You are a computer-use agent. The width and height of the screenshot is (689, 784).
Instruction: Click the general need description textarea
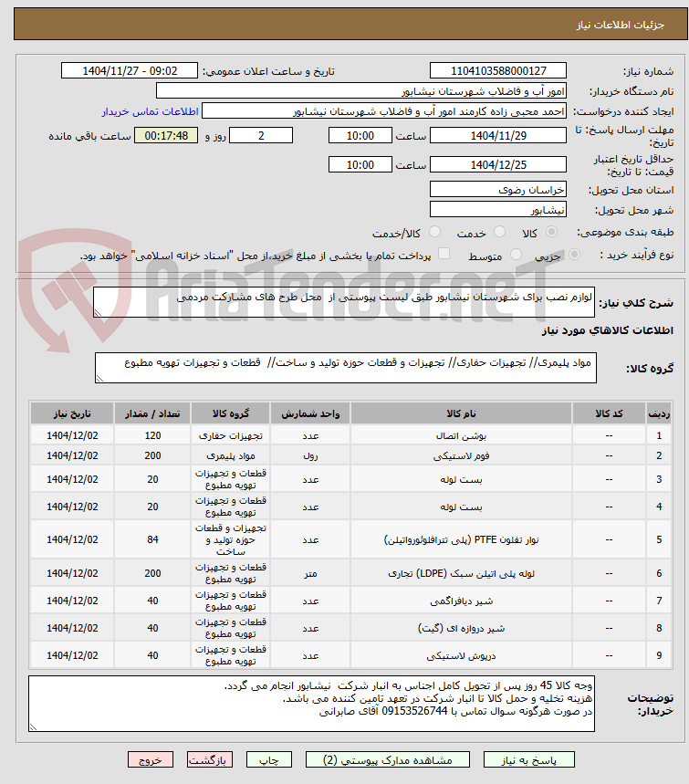click(x=344, y=302)
